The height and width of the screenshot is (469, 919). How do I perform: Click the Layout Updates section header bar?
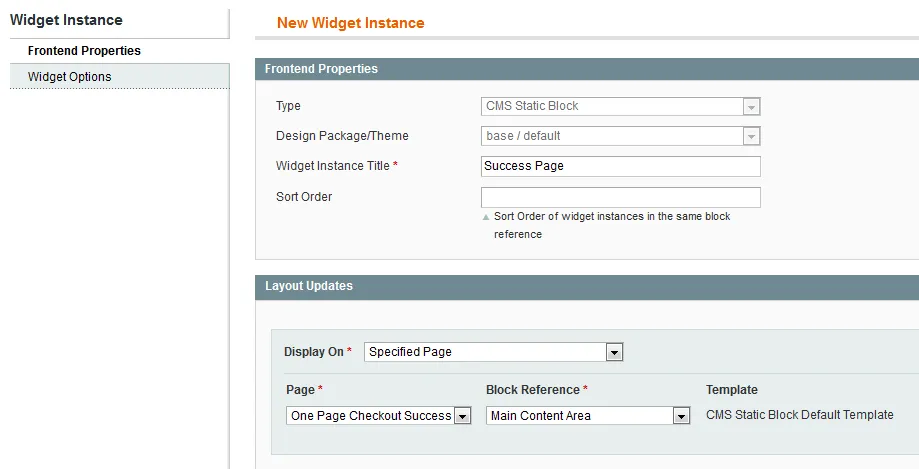(x=586, y=286)
